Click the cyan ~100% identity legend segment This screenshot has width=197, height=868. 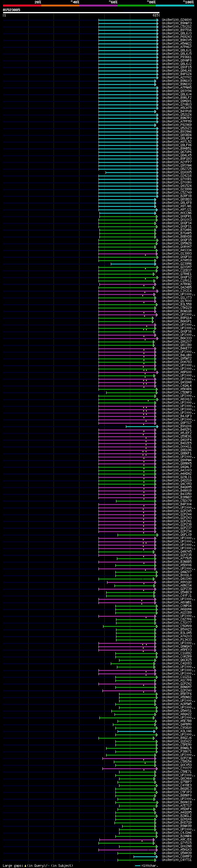(x=175, y=6)
